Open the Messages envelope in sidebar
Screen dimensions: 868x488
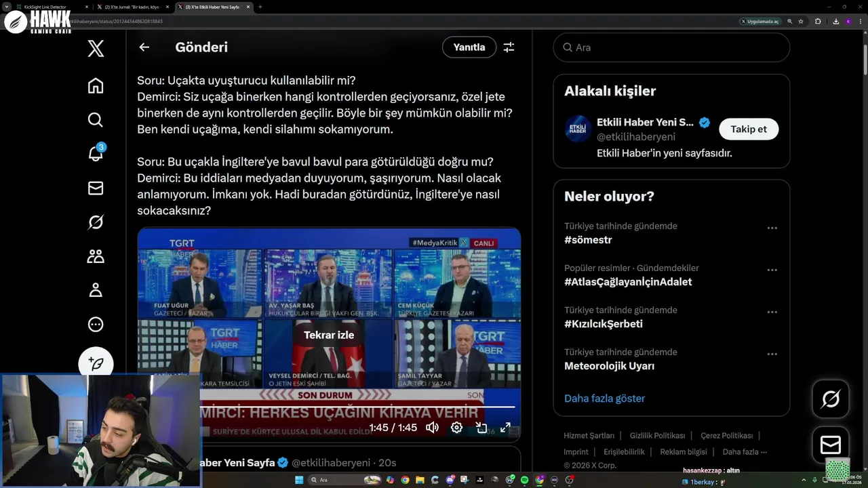click(x=96, y=188)
